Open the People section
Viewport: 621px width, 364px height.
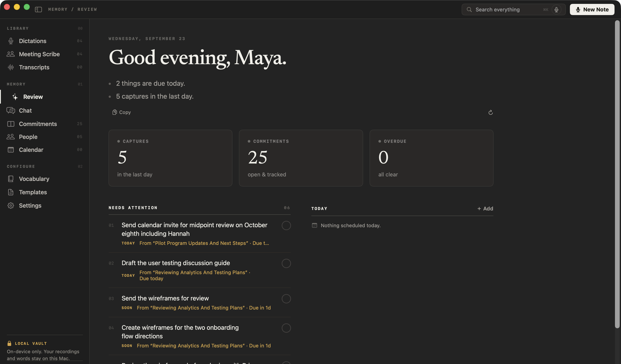click(x=45, y=137)
